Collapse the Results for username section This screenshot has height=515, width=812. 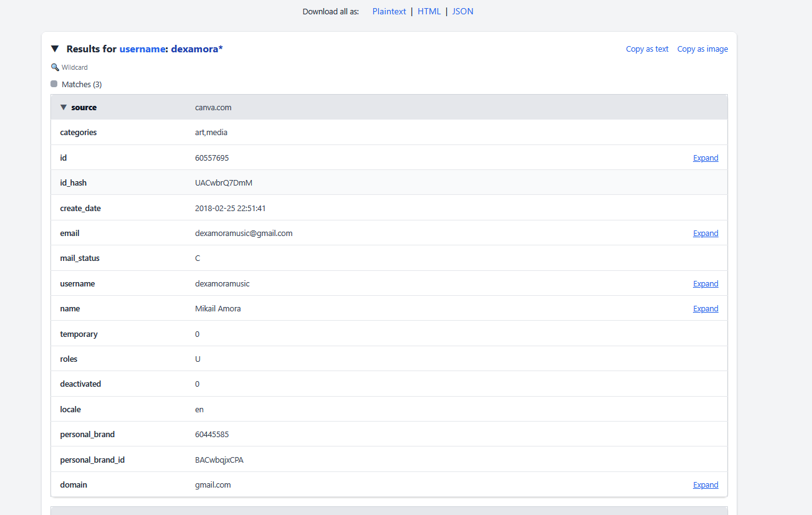pos(55,49)
